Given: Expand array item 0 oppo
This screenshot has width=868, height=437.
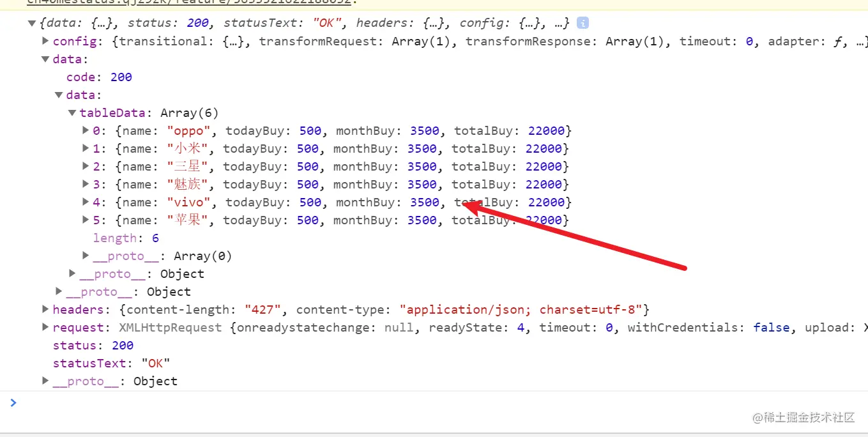Looking at the screenshot, I should coord(86,130).
